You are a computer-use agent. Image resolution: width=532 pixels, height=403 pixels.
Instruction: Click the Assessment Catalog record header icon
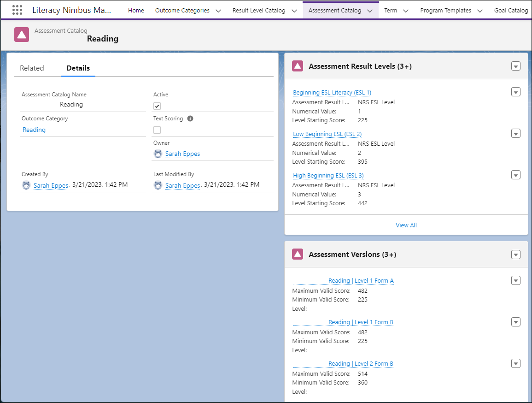click(x=22, y=35)
